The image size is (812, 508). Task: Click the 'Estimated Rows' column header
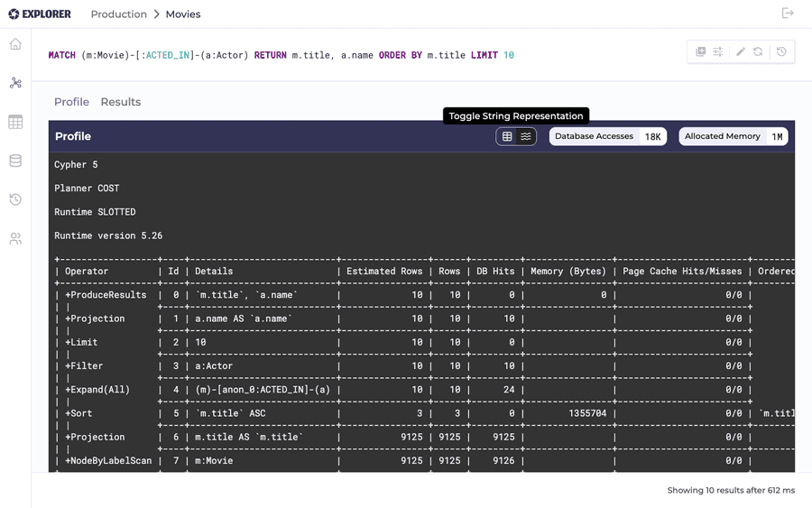click(x=384, y=271)
